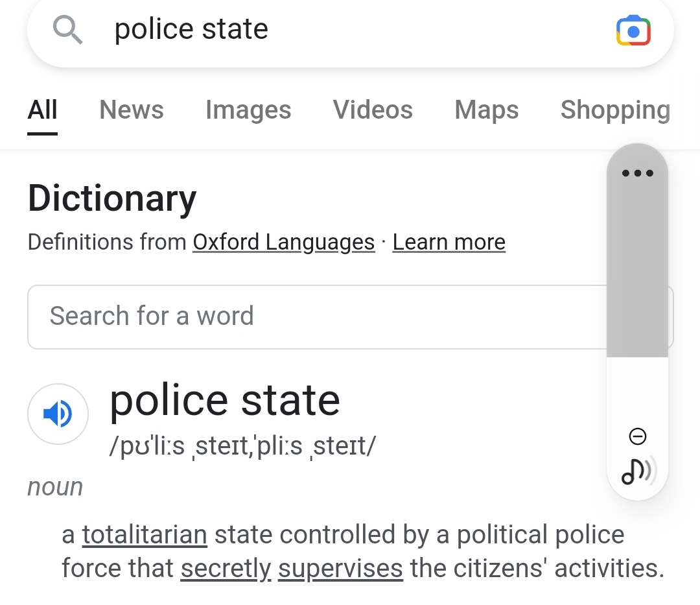700x605 pixels.
Task: Select the All results tab
Action: tap(42, 110)
